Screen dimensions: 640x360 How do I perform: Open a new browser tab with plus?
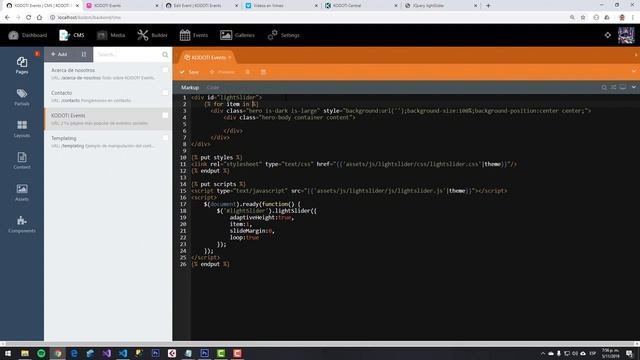tap(488, 6)
